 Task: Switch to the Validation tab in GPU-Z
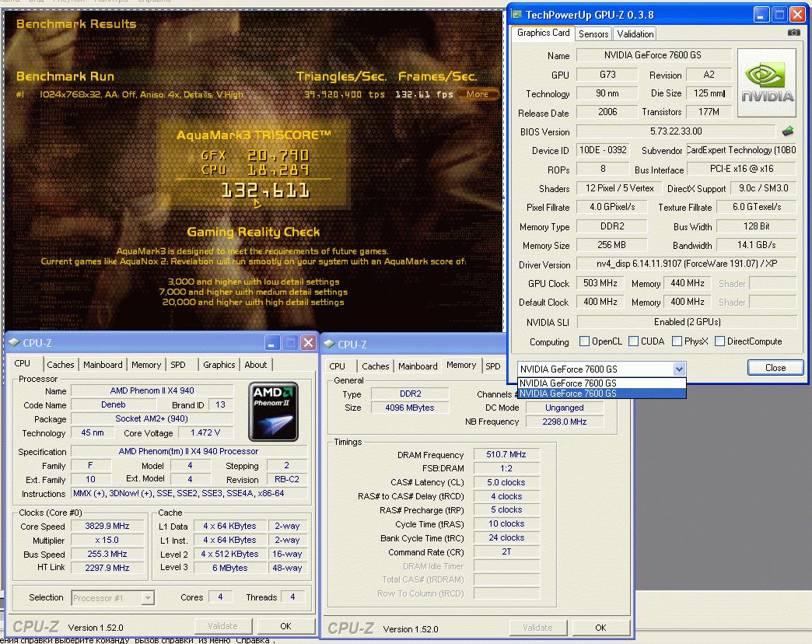coord(635,34)
